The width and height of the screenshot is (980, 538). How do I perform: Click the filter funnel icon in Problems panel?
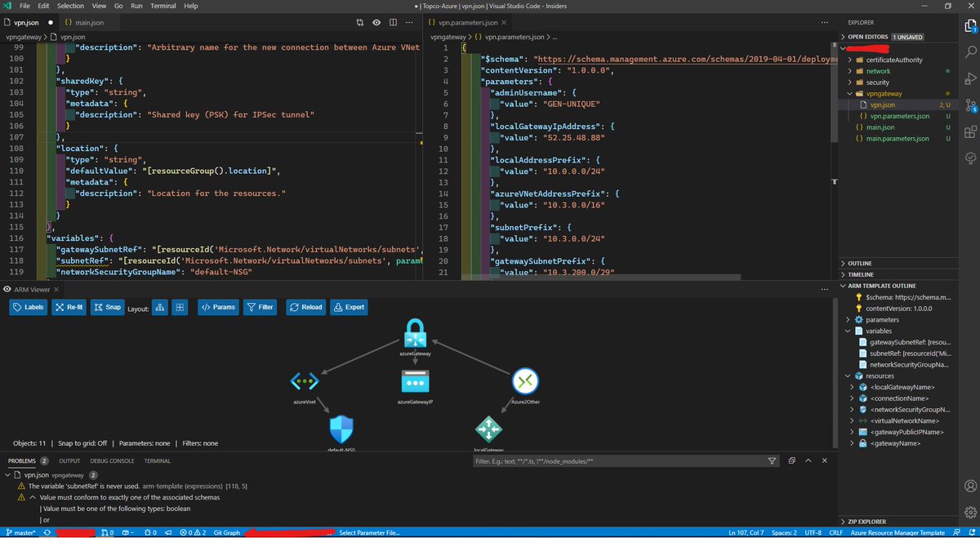pos(773,461)
